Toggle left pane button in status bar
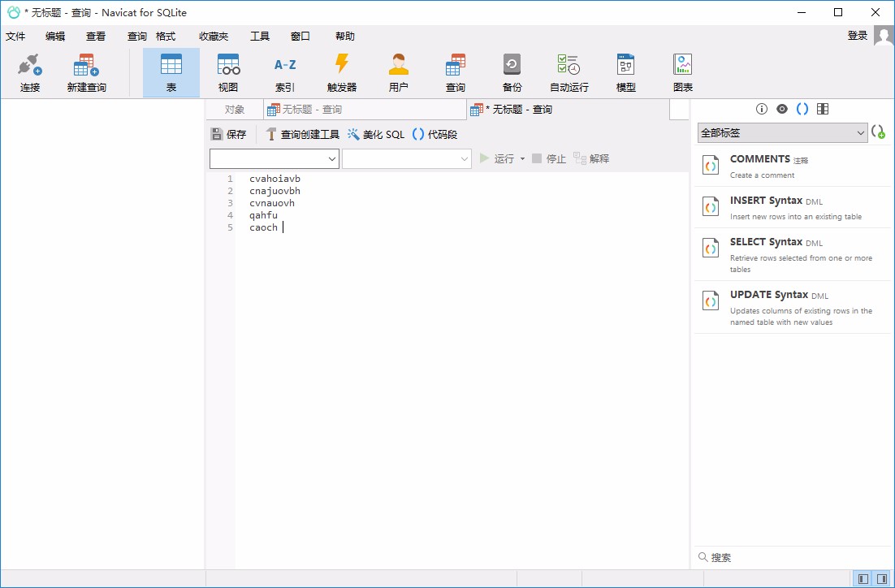This screenshot has height=588, width=895. point(863,579)
